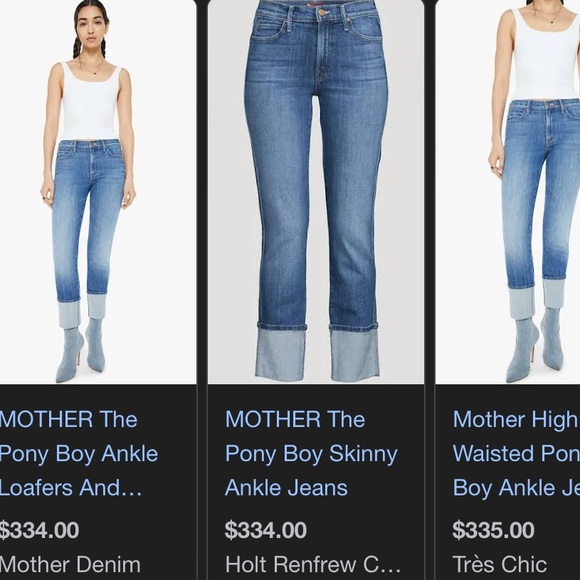Screen dimensions: 580x580
Task: Click the 'MOTHER The Pony Boy Ankle Loafers And…' title
Action: pyautogui.click(x=79, y=453)
